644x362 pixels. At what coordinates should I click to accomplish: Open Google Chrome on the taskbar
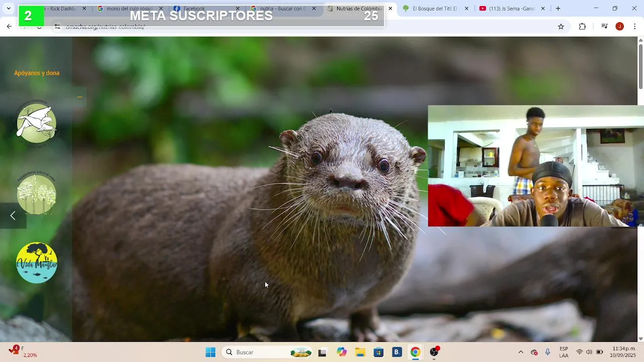click(x=415, y=352)
